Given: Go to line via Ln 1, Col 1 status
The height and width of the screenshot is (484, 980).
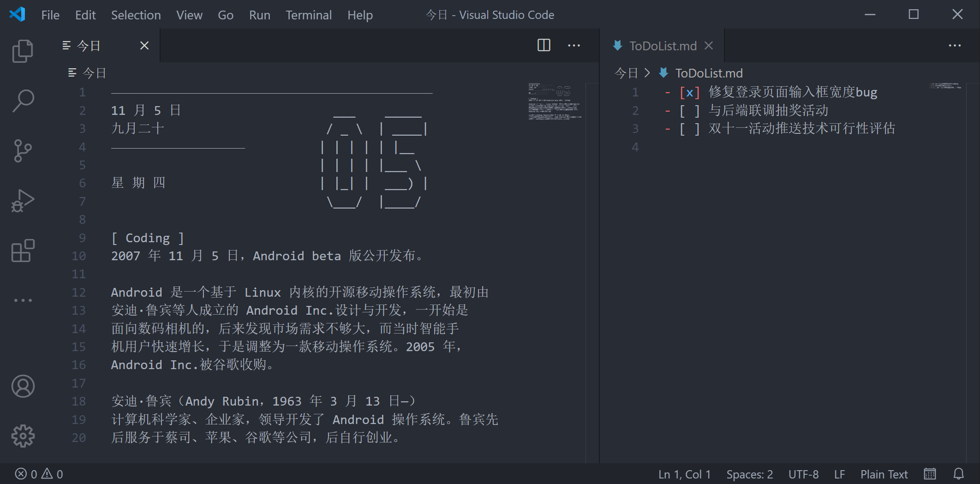Looking at the screenshot, I should 684,474.
